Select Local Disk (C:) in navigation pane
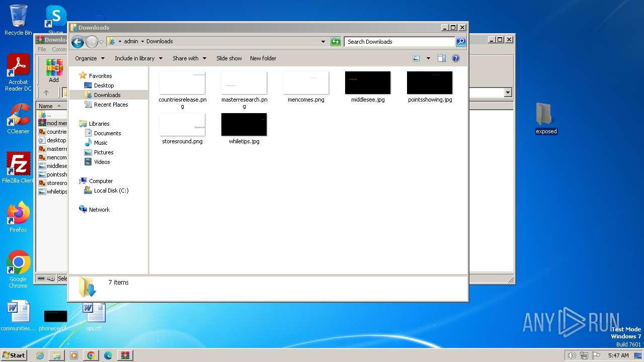The image size is (644, 362). [x=111, y=191]
